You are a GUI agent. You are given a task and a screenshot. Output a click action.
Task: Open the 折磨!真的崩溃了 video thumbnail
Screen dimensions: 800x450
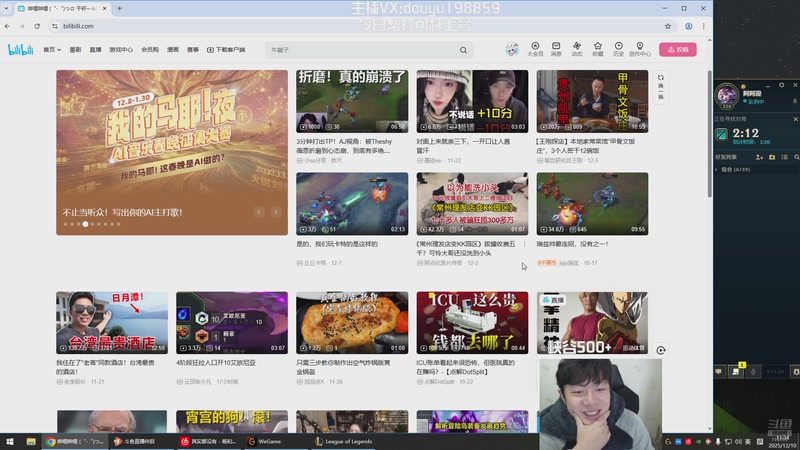pos(352,101)
